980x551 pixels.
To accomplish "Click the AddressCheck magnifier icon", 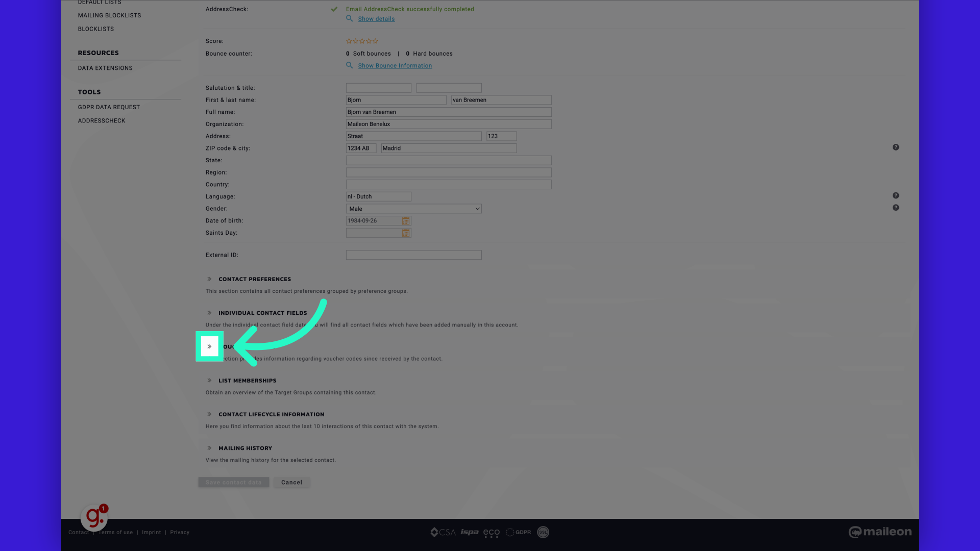I will point(349,18).
